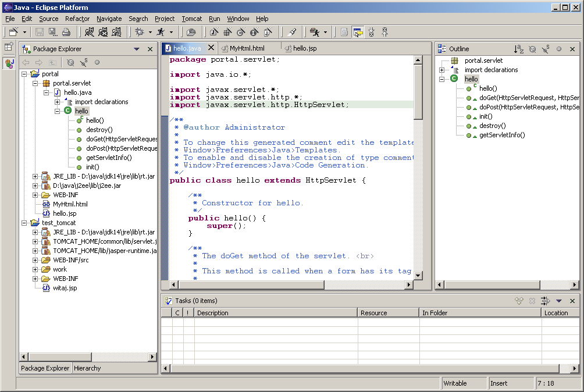Click the Go to Next Problem icon
The width and height of the screenshot is (584, 392).
pyautogui.click(x=371, y=32)
